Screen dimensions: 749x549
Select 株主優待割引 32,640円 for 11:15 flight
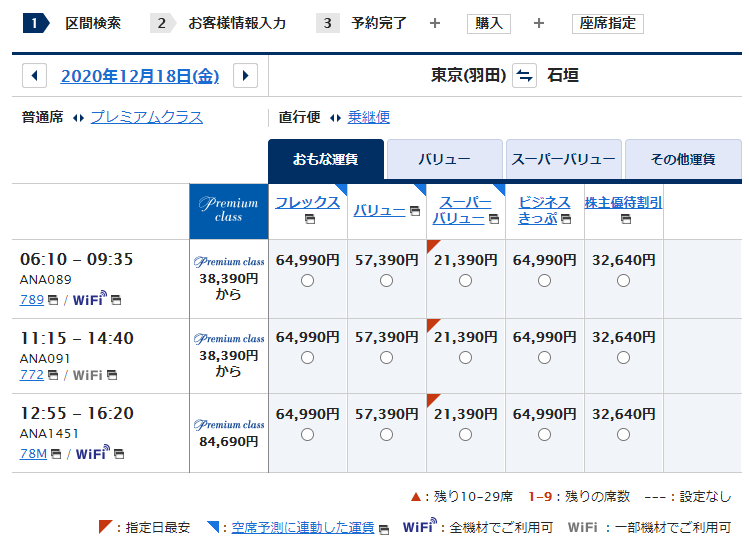pyautogui.click(x=623, y=357)
